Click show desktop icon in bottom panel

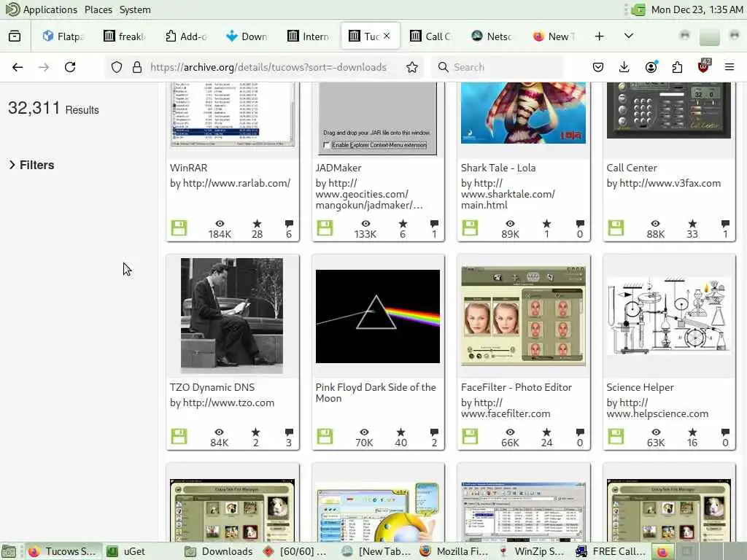[9, 551]
